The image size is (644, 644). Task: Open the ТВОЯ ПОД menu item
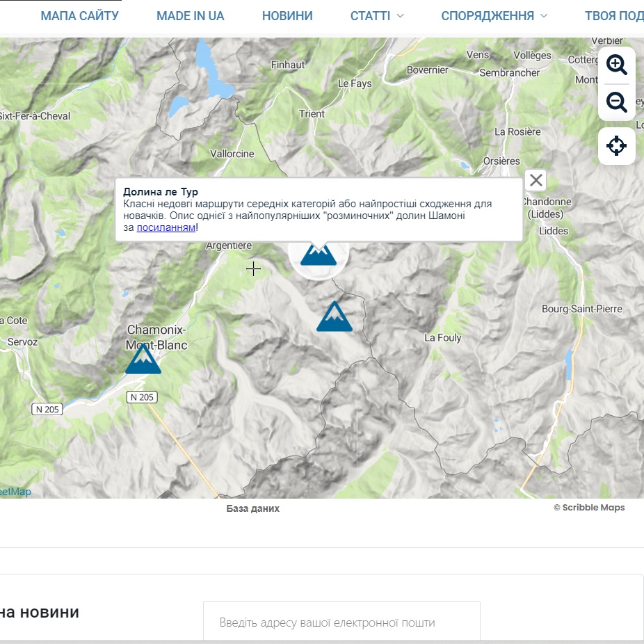click(x=613, y=16)
